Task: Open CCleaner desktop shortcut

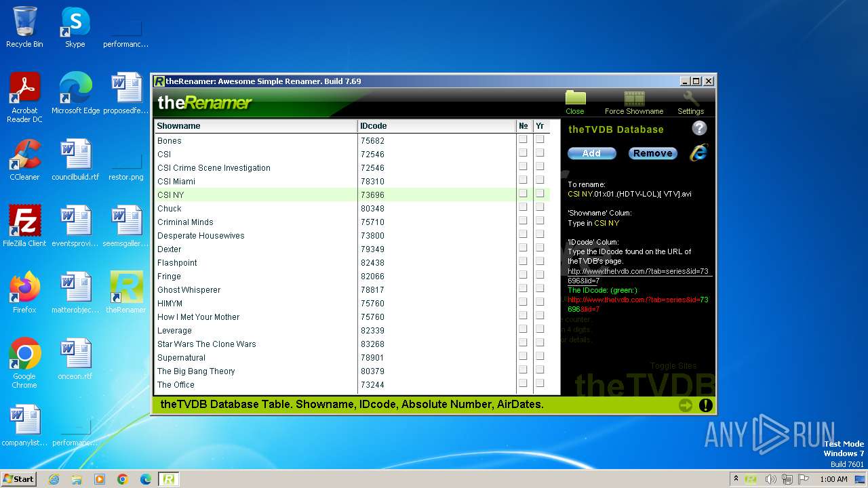Action: click(24, 160)
